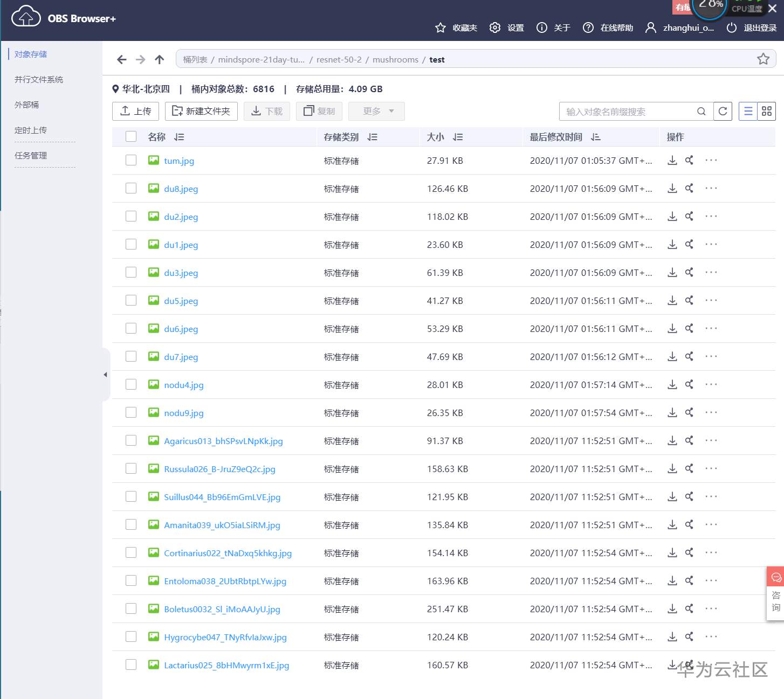Screen dimensions: 784x699
Task: Tick the checkbox next to Boletus0032_Sl_iMoAAJyU.jpg
Action: [x=131, y=609]
